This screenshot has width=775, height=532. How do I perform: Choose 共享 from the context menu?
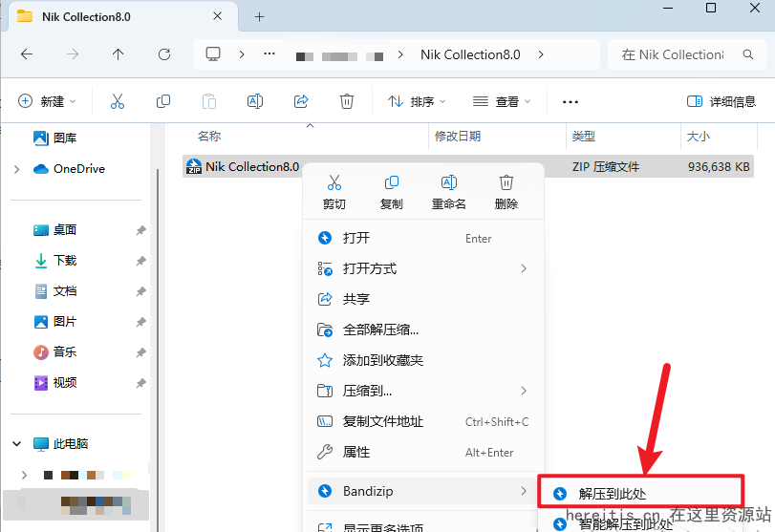click(423, 299)
